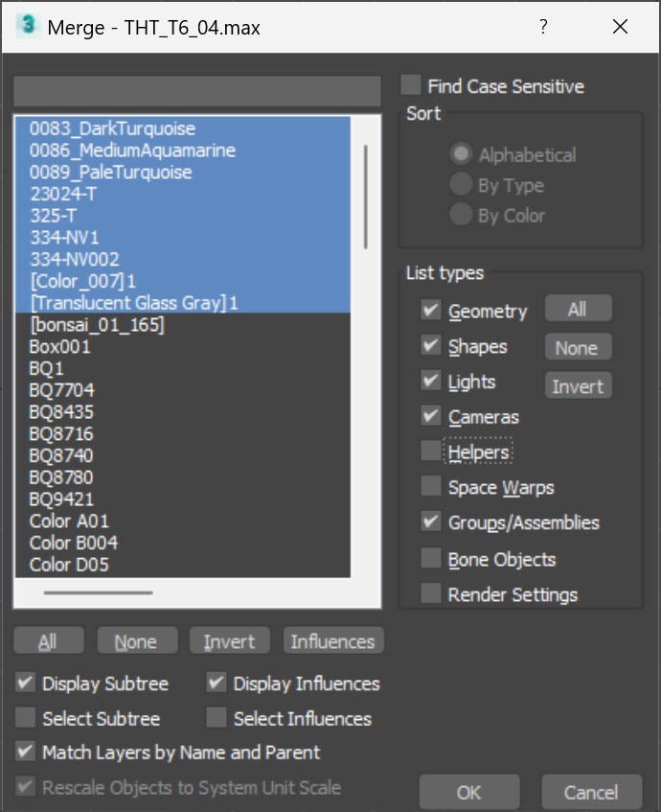The width and height of the screenshot is (661, 812).
Task: Click None button beside Shapes
Action: point(577,347)
